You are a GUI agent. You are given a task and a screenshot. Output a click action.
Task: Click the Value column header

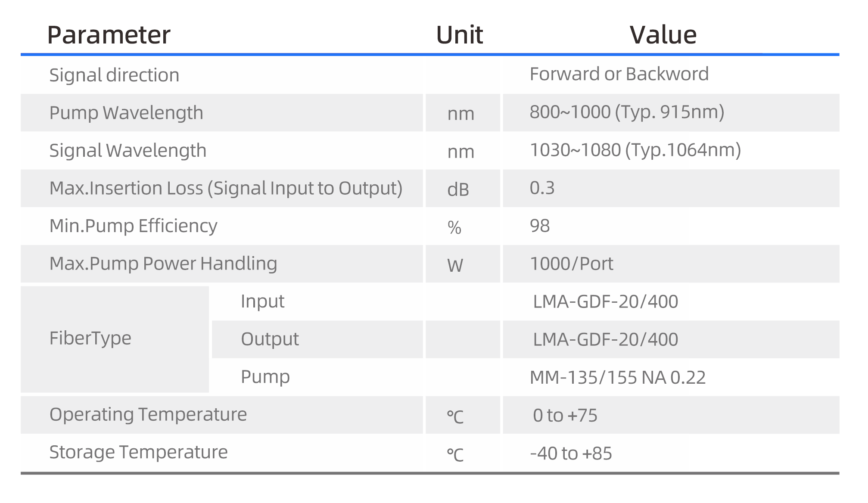pos(663,35)
